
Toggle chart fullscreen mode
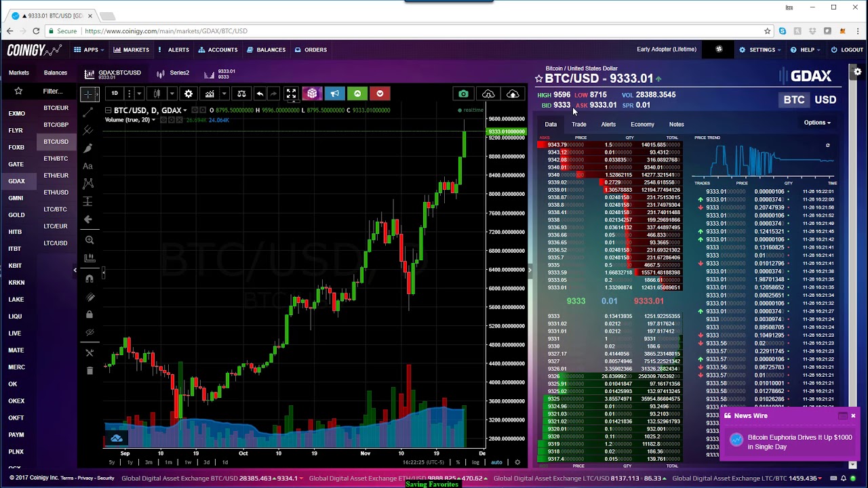291,94
